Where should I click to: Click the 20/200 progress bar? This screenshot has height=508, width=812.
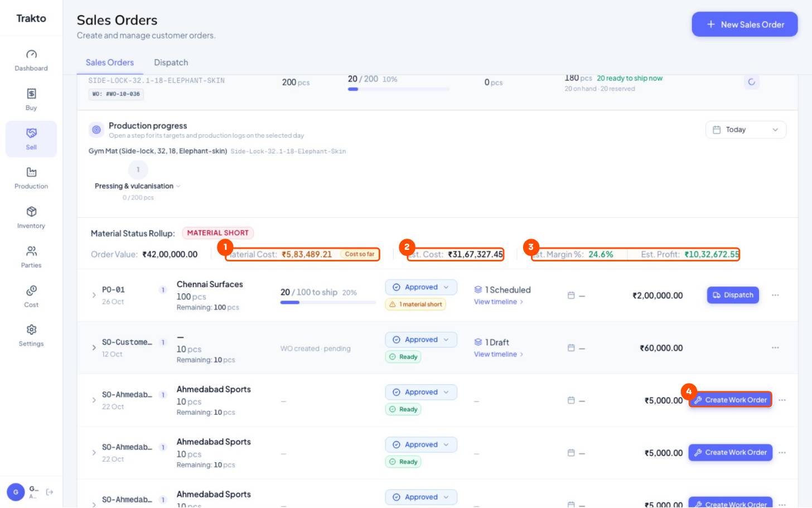coord(398,89)
